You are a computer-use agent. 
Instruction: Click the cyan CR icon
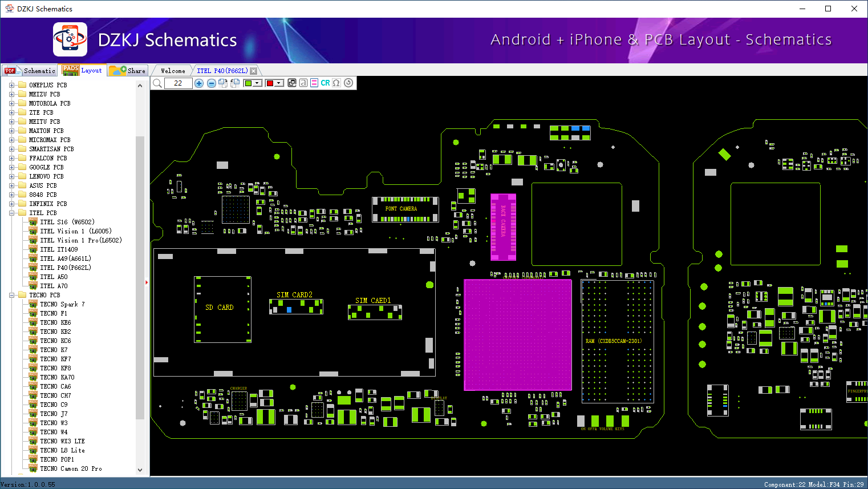(325, 83)
